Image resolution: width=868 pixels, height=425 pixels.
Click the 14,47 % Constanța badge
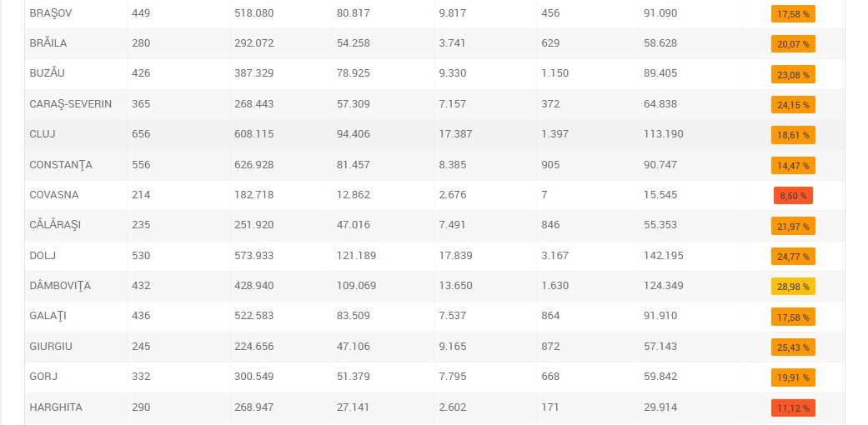[793, 166]
